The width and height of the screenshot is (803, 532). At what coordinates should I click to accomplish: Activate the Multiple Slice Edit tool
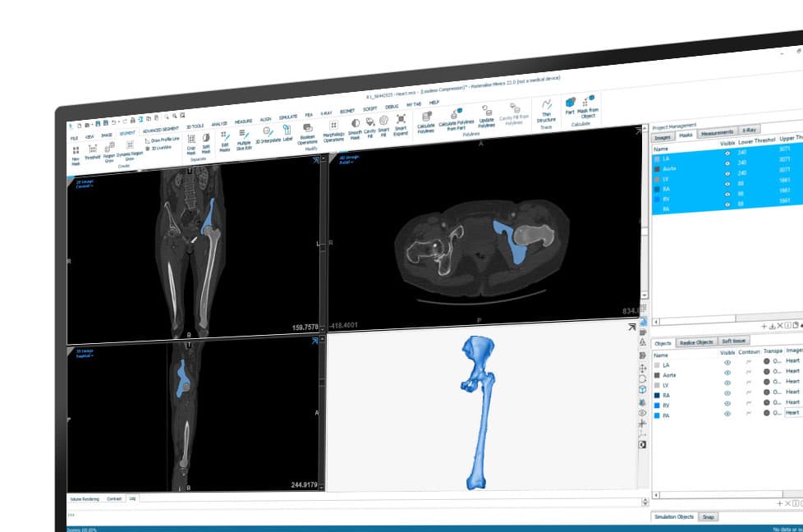click(x=244, y=140)
